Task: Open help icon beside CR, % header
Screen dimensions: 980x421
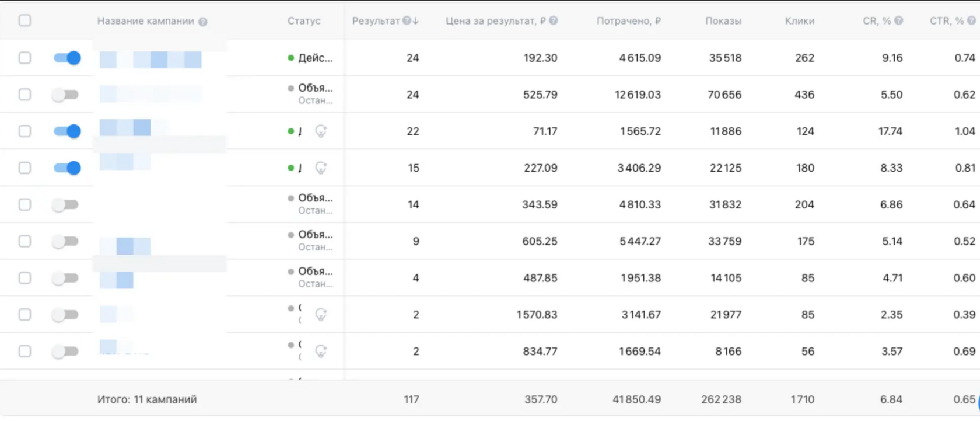Action: coord(899,20)
